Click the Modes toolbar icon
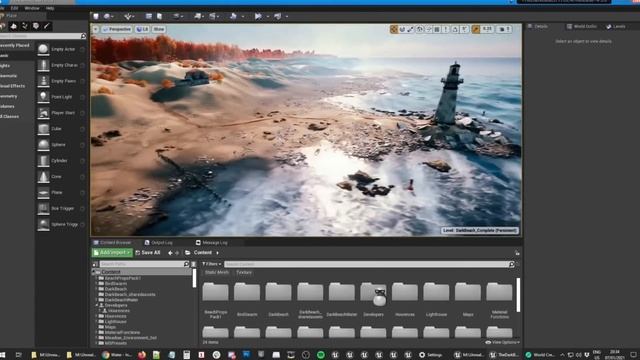The height and width of the screenshot is (360, 640). click(128, 16)
